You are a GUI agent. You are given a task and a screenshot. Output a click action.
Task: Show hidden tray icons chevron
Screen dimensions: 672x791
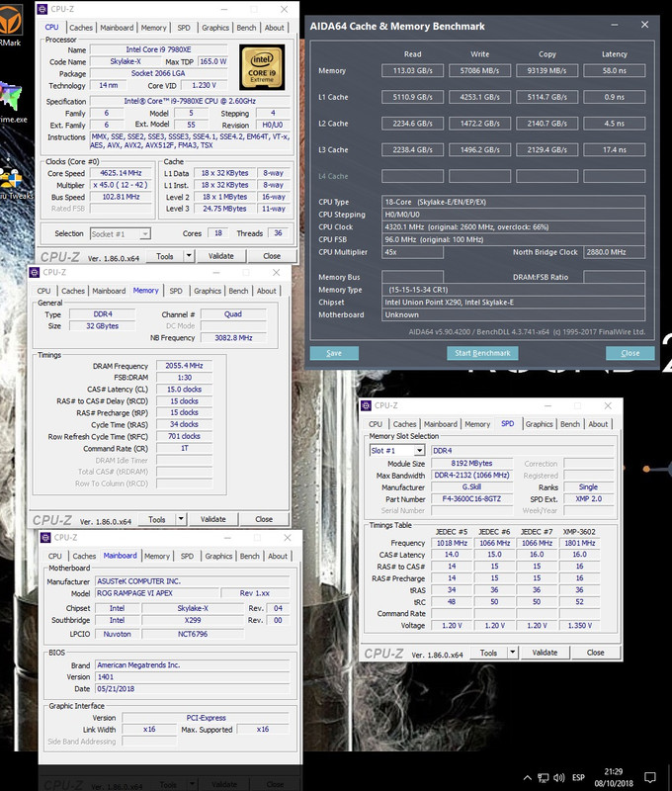[x=528, y=778]
